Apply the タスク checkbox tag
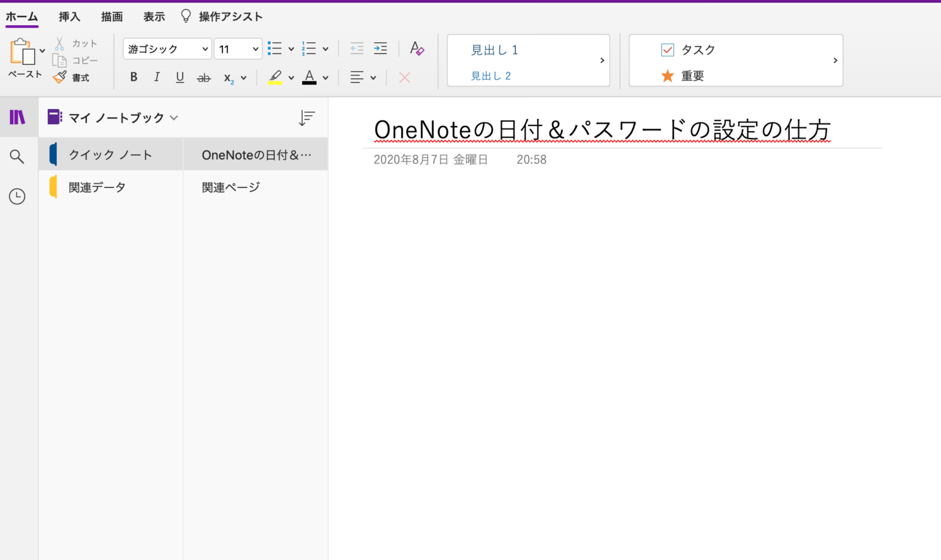This screenshot has height=560, width=941. pos(689,50)
